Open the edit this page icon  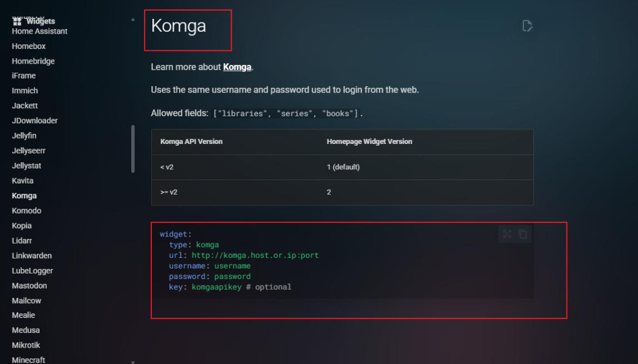tap(528, 25)
